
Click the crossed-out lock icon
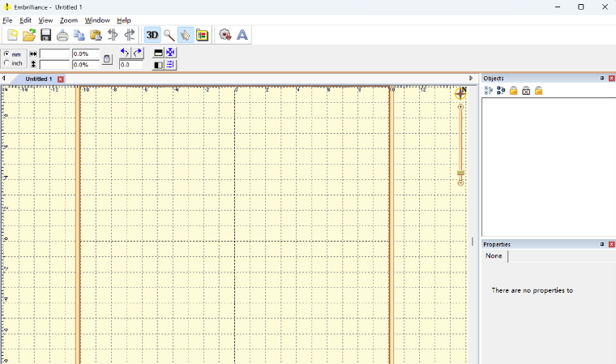[x=526, y=91]
